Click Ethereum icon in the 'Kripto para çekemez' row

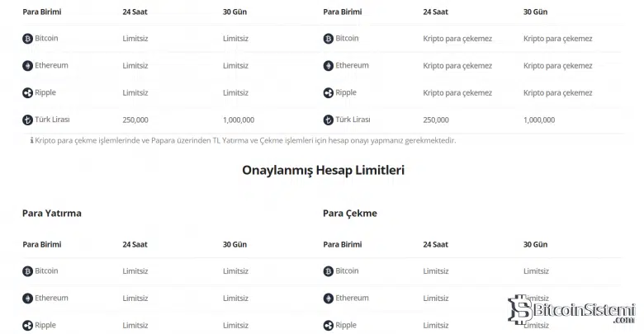click(x=328, y=65)
